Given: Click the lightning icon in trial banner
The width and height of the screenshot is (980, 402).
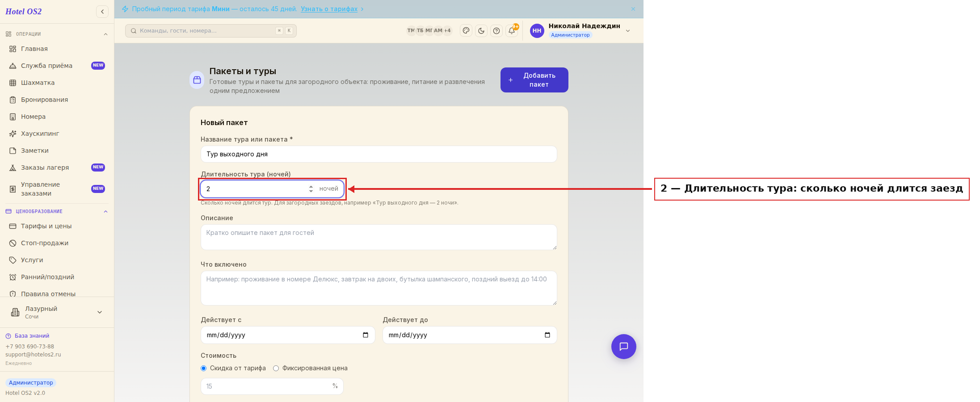Looking at the screenshot, I should click(x=125, y=9).
